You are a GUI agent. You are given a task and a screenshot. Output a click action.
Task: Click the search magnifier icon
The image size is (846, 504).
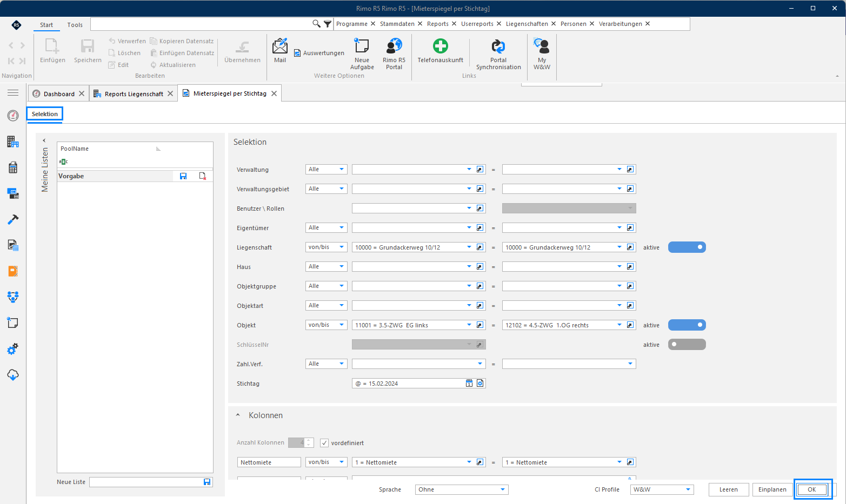[x=316, y=24]
